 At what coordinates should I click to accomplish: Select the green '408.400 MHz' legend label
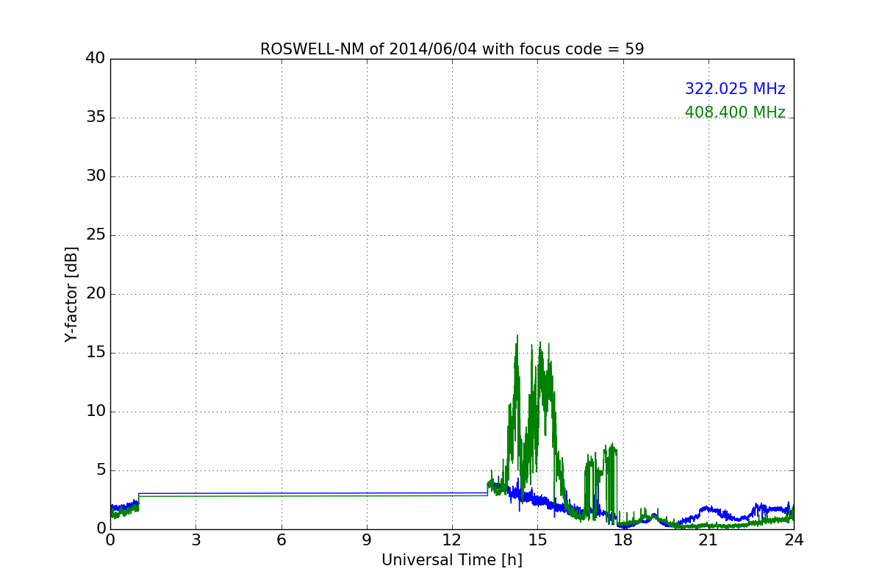tap(735, 112)
